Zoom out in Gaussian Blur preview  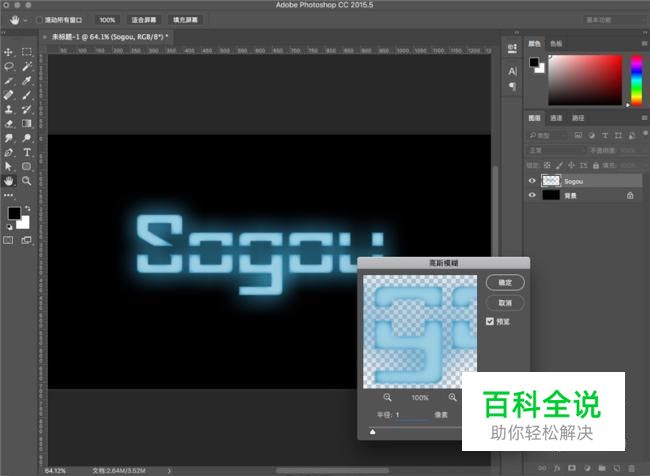pyautogui.click(x=387, y=397)
